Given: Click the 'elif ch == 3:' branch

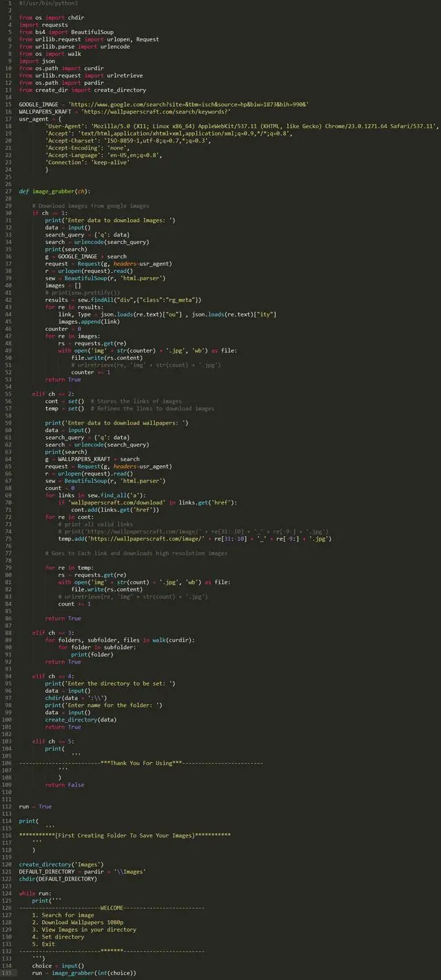Looking at the screenshot, I should point(53,633).
